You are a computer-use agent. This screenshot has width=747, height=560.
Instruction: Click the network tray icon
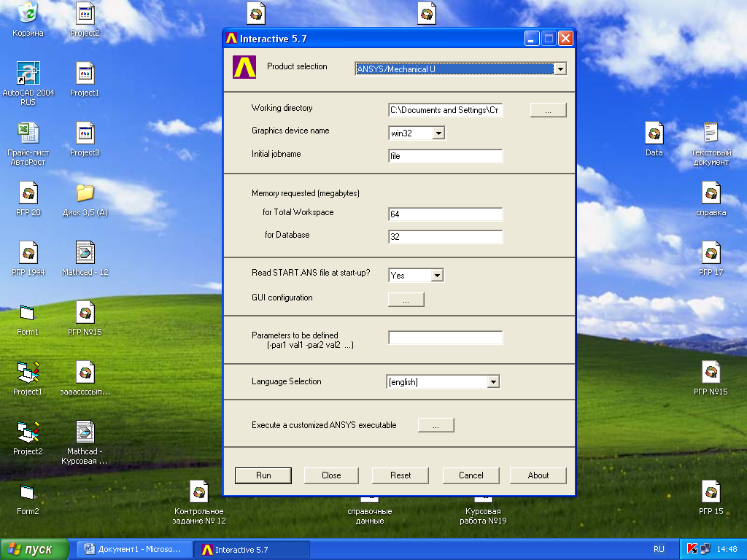coord(705,549)
